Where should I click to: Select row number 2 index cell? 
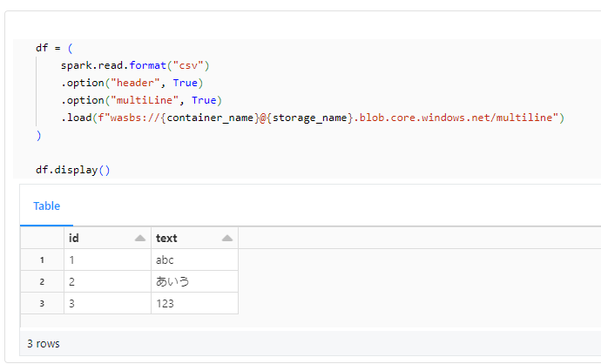(x=42, y=281)
